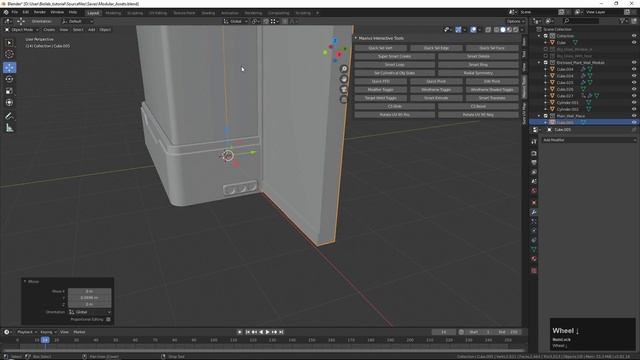Switch to the Sculpting workspace tab
This screenshot has height=360, width=640.
[135, 13]
